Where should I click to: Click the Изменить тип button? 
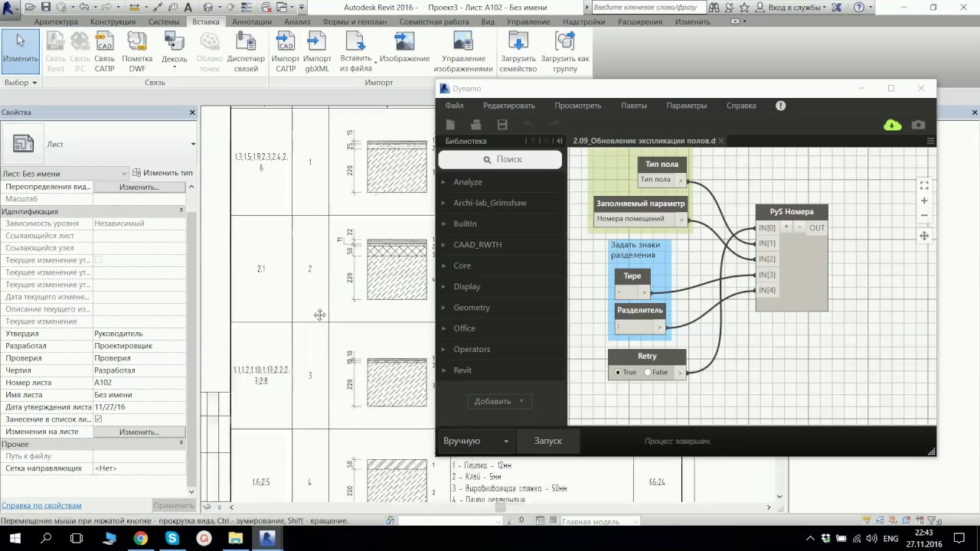[x=162, y=173]
